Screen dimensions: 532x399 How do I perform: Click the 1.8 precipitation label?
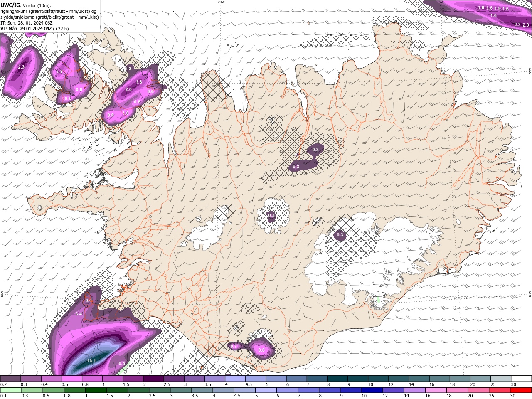point(139,82)
